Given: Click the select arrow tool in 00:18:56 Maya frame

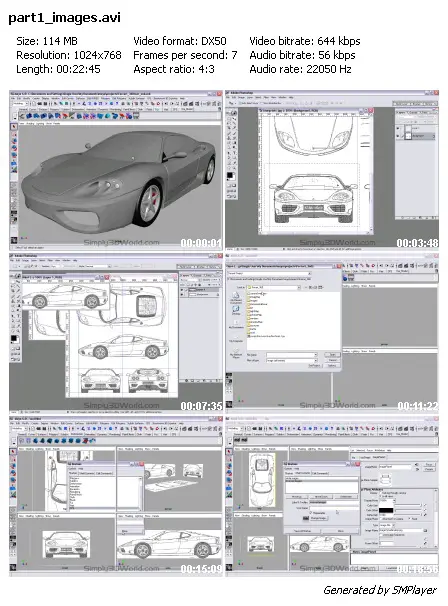Looking at the screenshot, I should pos(229,451).
